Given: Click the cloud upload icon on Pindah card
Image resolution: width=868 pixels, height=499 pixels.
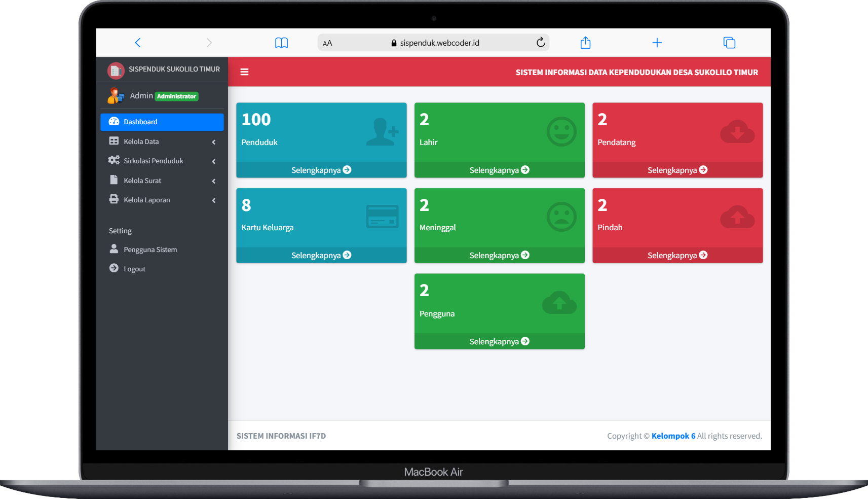Looking at the screenshot, I should [737, 217].
